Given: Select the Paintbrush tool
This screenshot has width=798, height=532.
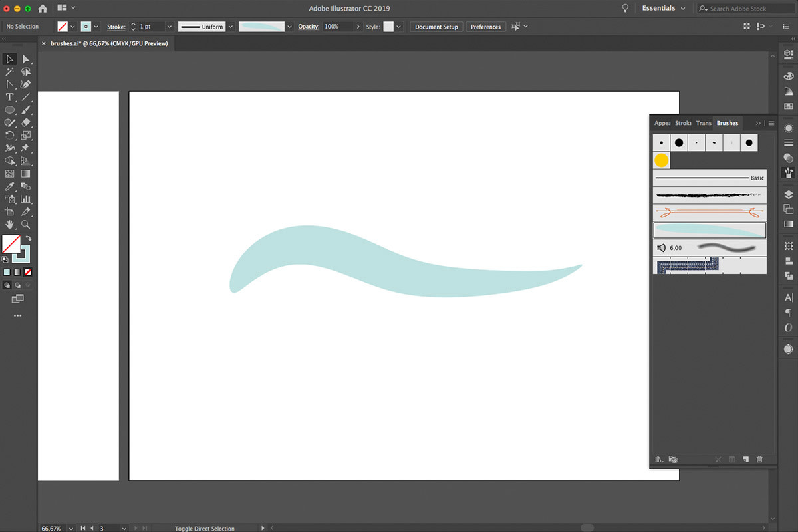Looking at the screenshot, I should pyautogui.click(x=26, y=110).
